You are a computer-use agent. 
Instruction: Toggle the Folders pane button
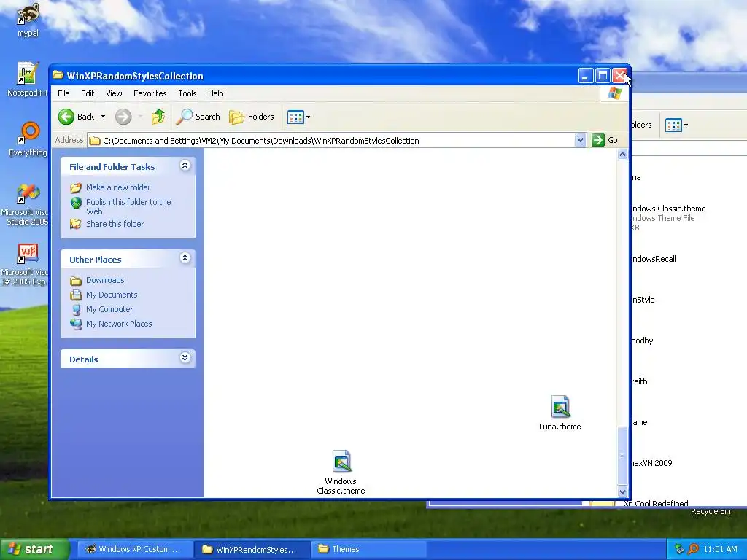click(x=252, y=117)
